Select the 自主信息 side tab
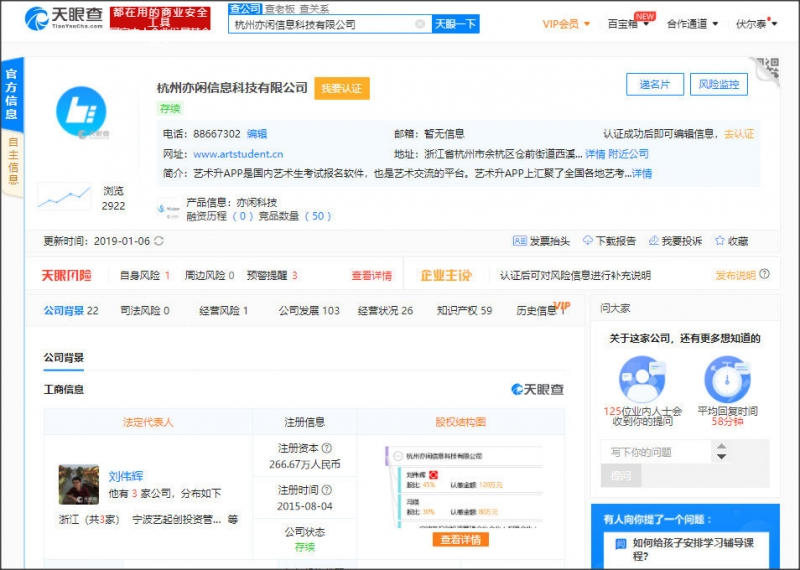Screen dimensions: 800x570 tap(13, 162)
